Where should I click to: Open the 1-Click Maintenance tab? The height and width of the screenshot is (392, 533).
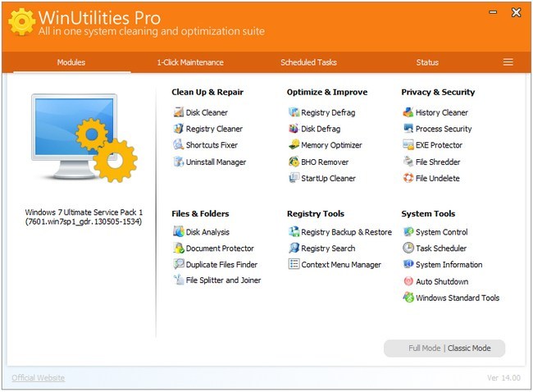pos(190,62)
